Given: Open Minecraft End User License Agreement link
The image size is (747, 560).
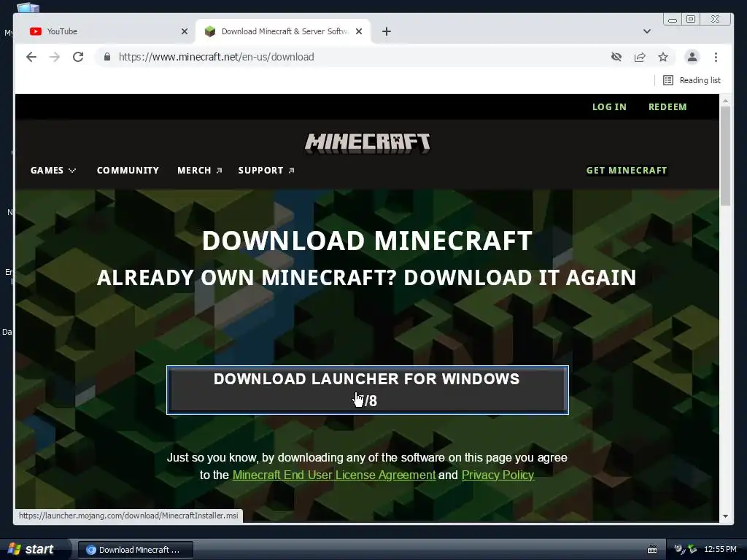Looking at the screenshot, I should [x=334, y=475].
